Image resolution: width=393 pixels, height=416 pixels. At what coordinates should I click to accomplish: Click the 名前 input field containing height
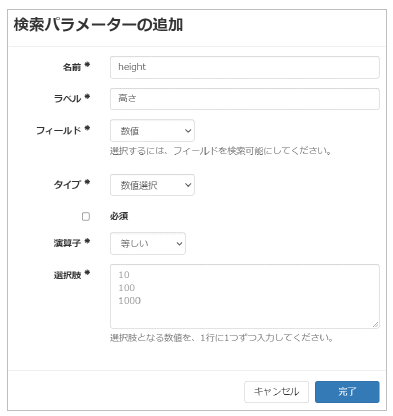pos(245,67)
